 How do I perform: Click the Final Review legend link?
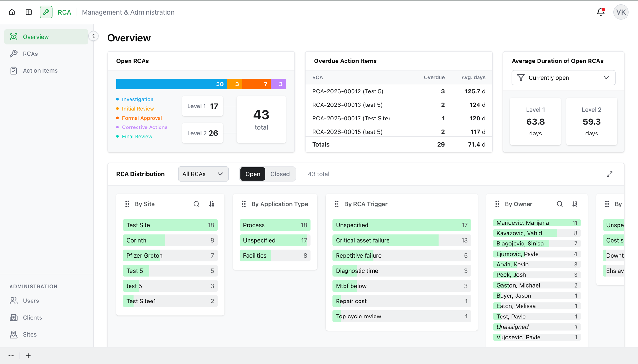coord(137,136)
